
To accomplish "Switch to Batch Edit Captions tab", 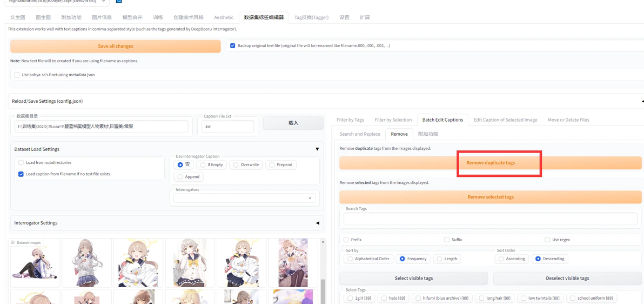I will tap(443, 120).
